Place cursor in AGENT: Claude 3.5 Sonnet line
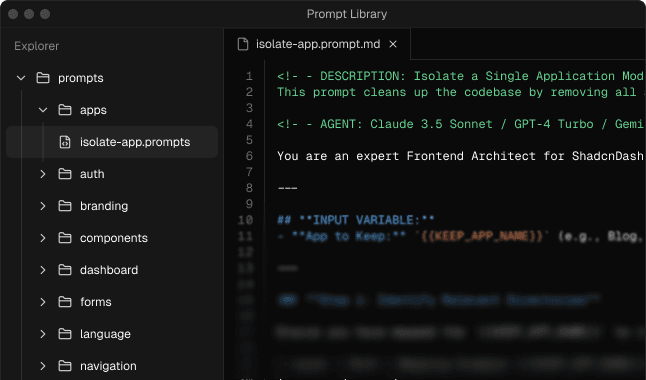 (460, 124)
